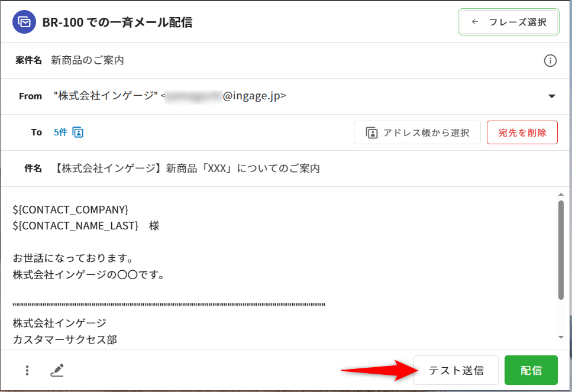This screenshot has height=392, width=572.
Task: Click the body scrollbar down arrow
Action: [561, 337]
